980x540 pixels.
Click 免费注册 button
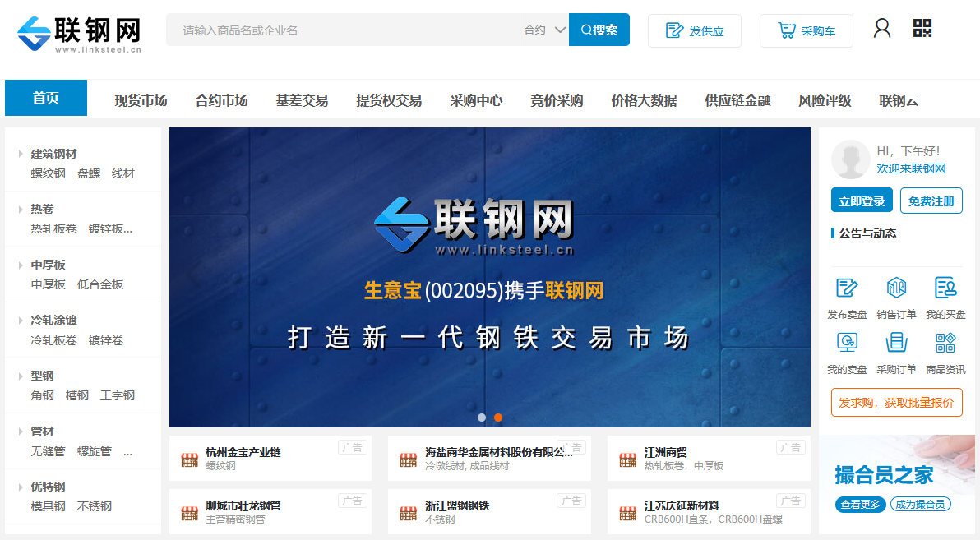931,201
